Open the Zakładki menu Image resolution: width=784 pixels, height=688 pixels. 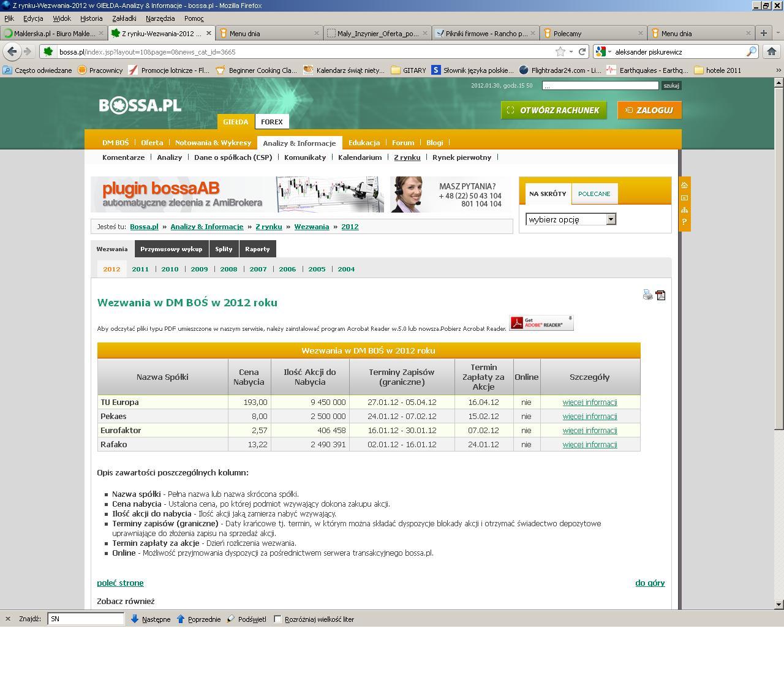tap(124, 18)
